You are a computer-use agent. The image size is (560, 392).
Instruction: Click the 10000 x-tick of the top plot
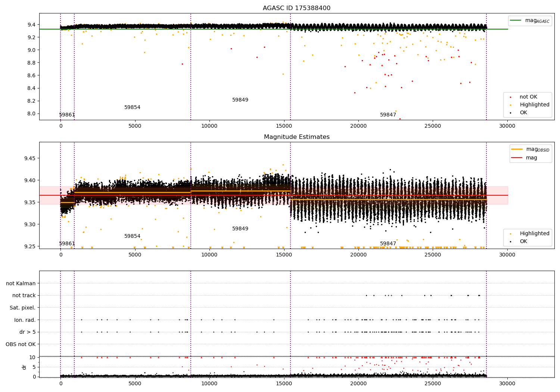point(209,126)
